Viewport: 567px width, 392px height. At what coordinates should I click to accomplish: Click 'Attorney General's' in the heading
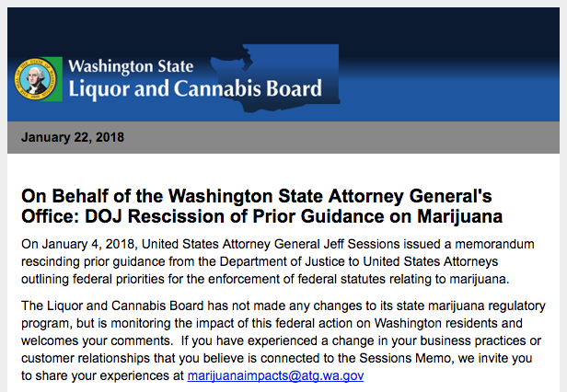click(410, 196)
